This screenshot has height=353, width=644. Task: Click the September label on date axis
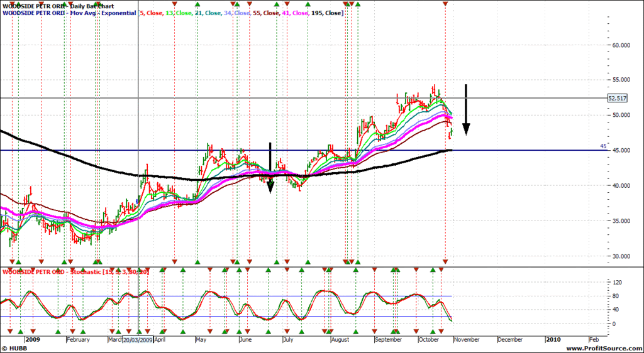388,340
